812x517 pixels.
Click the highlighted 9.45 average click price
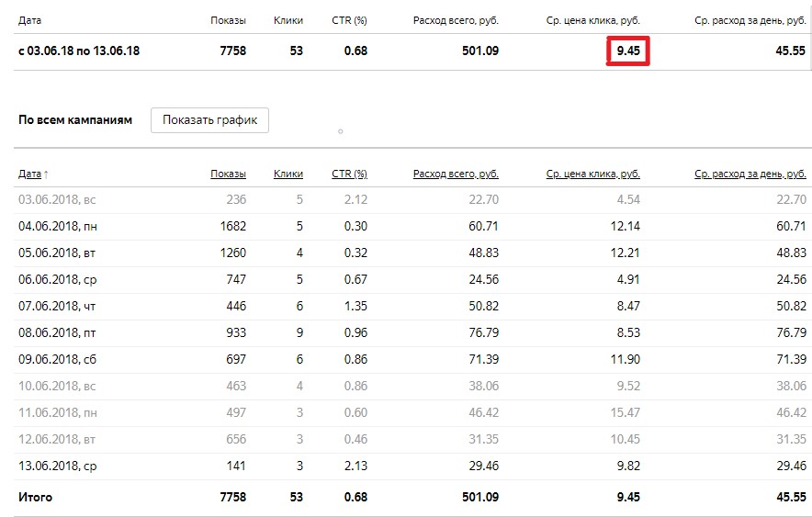[x=628, y=51]
